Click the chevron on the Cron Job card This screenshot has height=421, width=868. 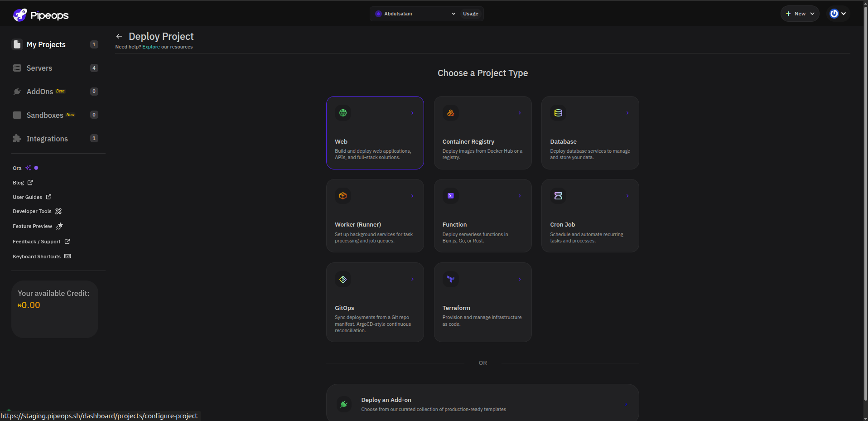point(627,196)
